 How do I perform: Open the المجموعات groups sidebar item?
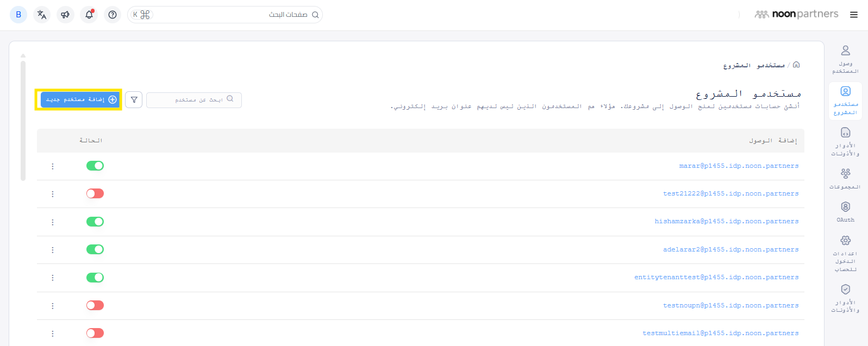click(x=845, y=178)
